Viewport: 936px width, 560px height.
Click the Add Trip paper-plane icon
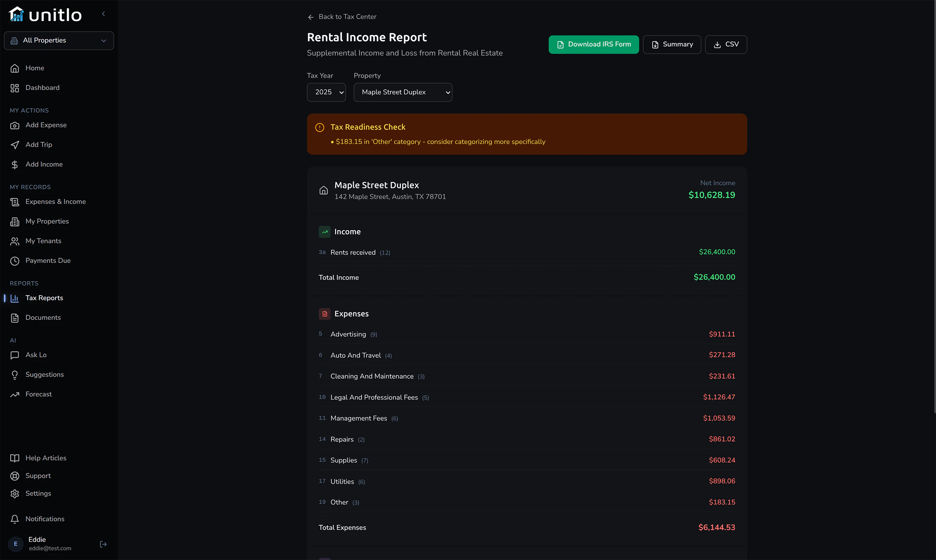15,145
